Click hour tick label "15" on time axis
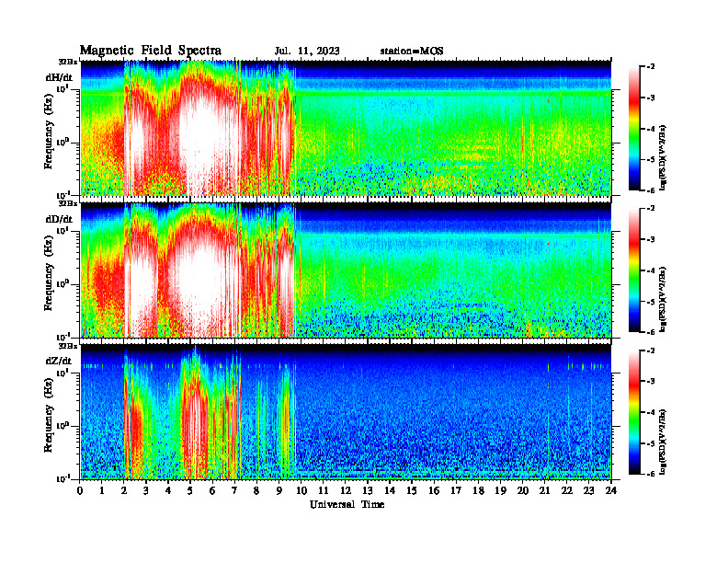 (x=412, y=490)
